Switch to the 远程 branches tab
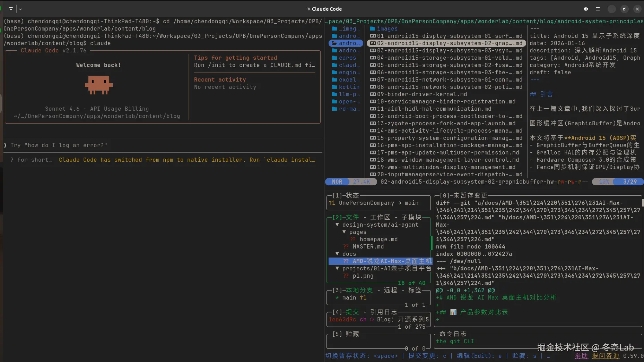The width and height of the screenshot is (644, 362). point(390,290)
